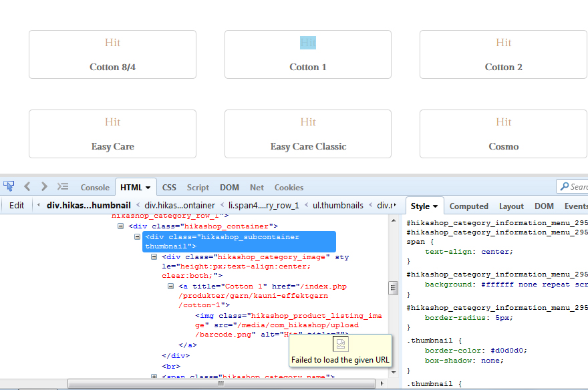Image resolution: width=588 pixels, height=390 pixels.
Task: Click the Firebug inspect element icon
Action: [x=9, y=186]
